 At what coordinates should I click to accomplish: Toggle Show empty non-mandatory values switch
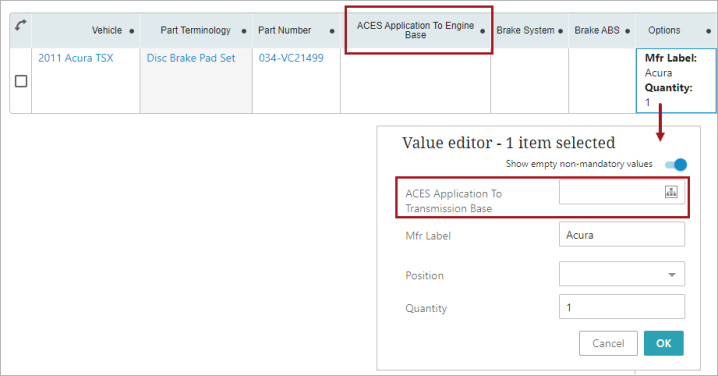676,164
